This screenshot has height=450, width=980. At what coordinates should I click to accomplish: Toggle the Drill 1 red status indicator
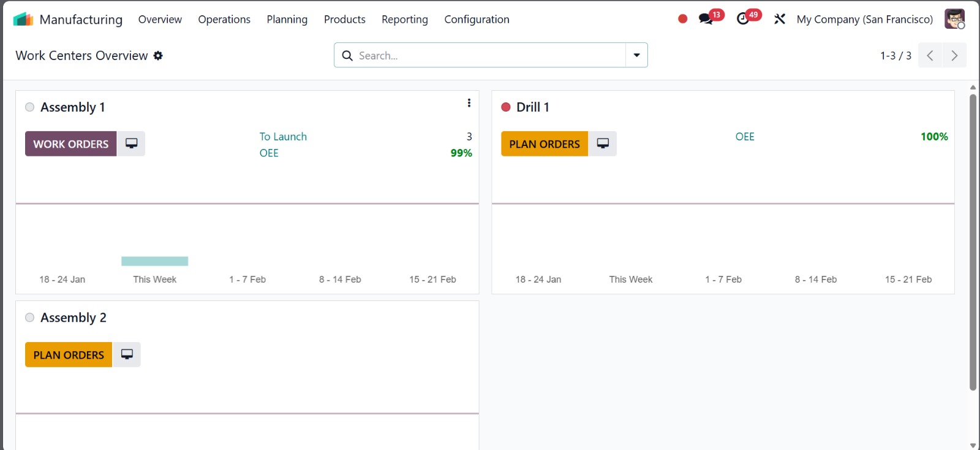click(x=506, y=107)
